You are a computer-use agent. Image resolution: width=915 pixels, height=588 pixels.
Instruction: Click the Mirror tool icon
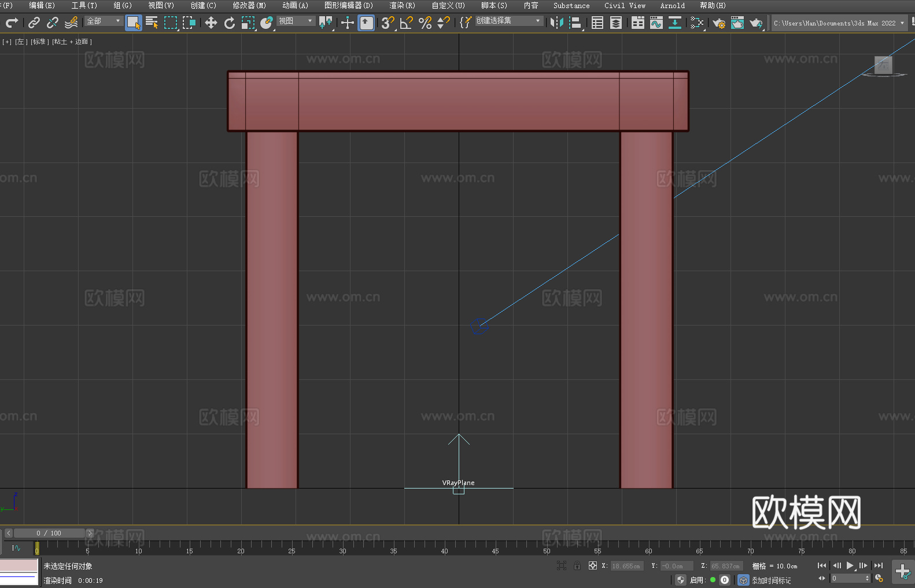point(557,23)
